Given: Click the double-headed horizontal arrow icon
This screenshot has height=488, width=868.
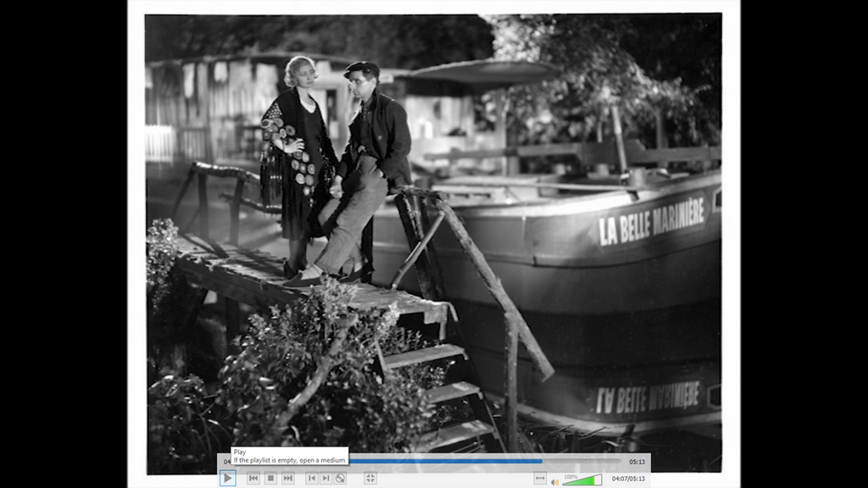Looking at the screenshot, I should click(540, 479).
